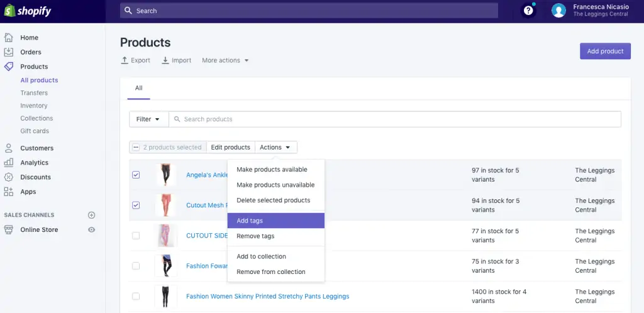
Task: Click Cutout Mesh pink leggings thumbnail
Action: tap(166, 205)
